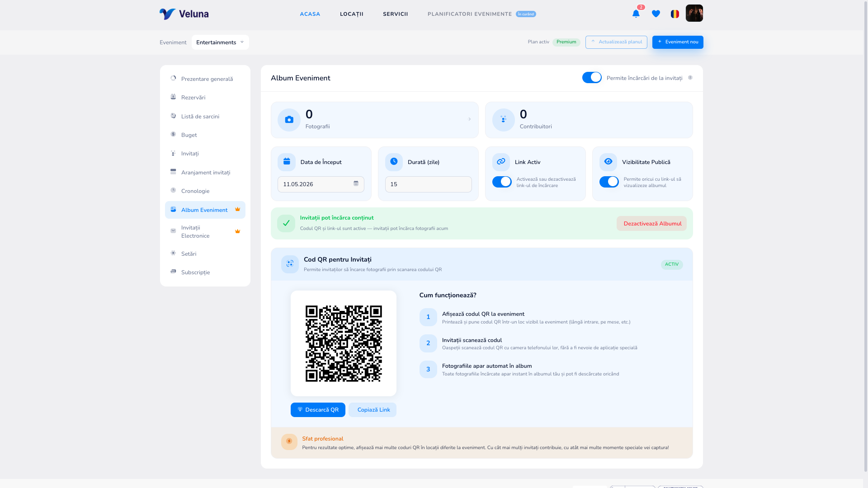The image size is (868, 488).
Task: Toggle Permite încărcări de la invitați switch
Action: click(592, 78)
